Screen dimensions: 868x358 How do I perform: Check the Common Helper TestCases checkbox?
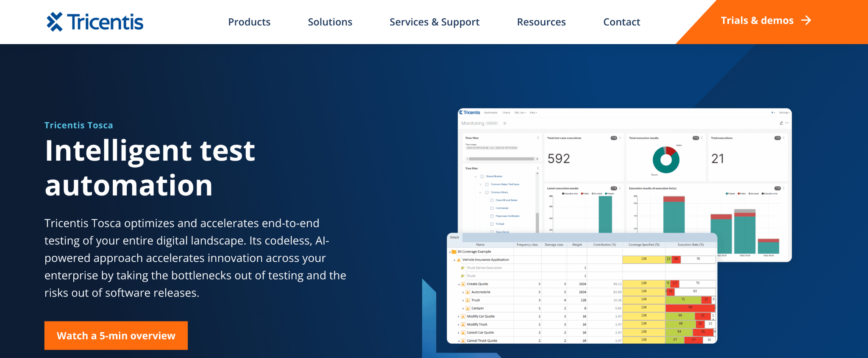[x=487, y=185]
